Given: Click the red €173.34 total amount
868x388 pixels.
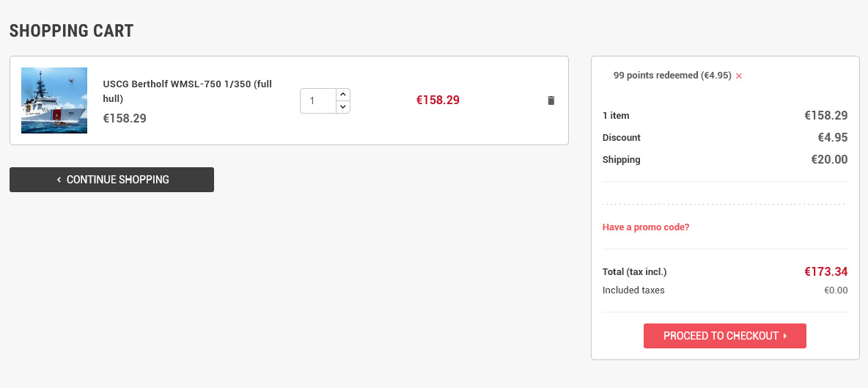Looking at the screenshot, I should 825,272.
